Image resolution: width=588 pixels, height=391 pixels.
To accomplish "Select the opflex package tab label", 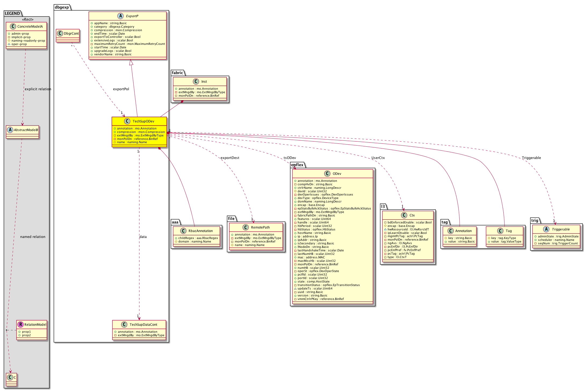I will pos(297,165).
